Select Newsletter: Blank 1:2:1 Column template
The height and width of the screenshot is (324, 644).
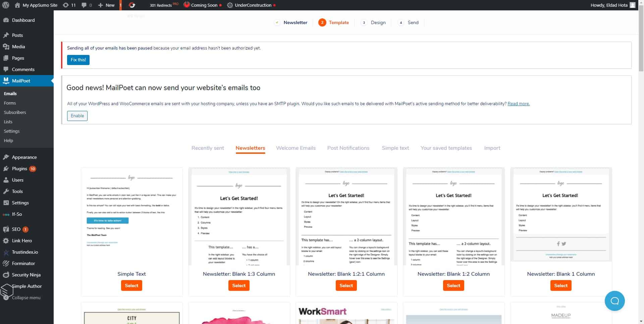click(x=346, y=285)
